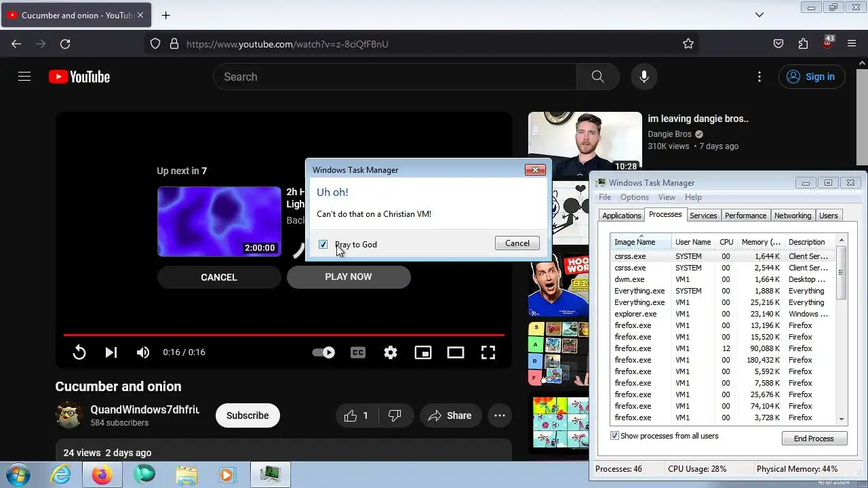This screenshot has height=488, width=868.
Task: Click End Process button
Action: (814, 439)
